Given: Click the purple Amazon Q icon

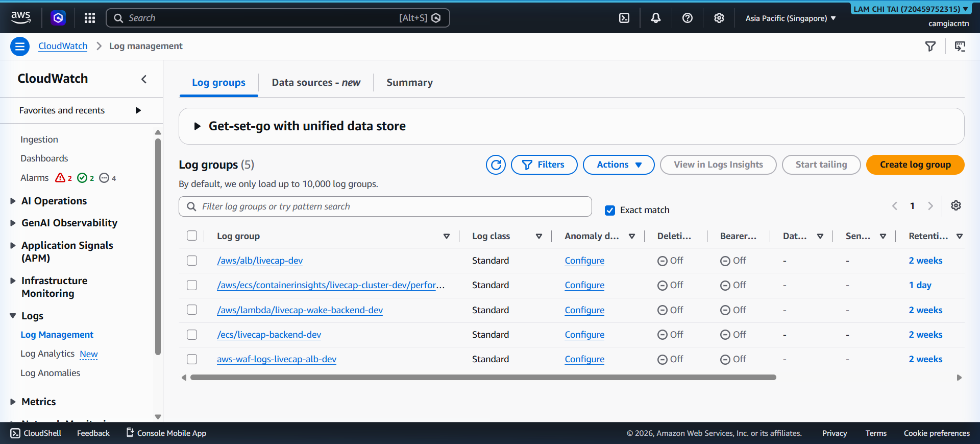Looking at the screenshot, I should point(58,18).
